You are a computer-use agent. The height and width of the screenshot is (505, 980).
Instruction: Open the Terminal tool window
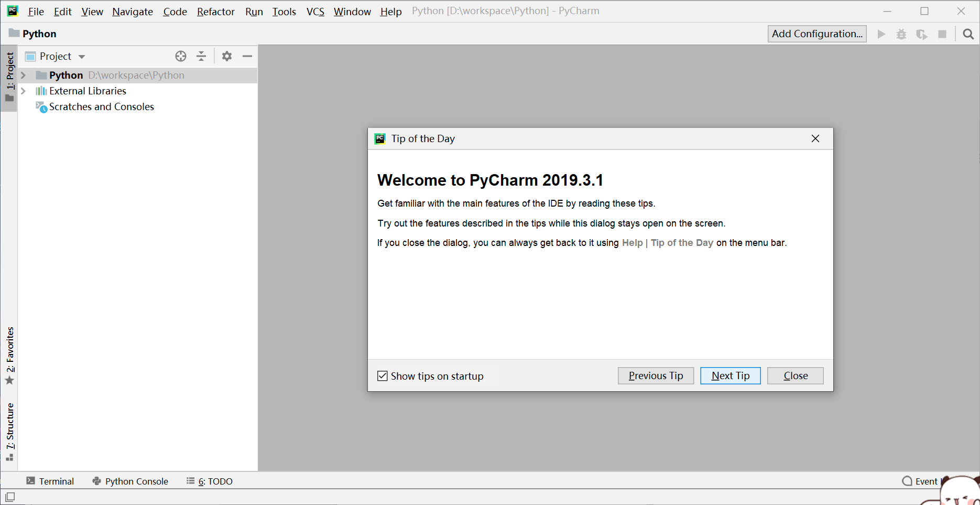[x=56, y=481]
